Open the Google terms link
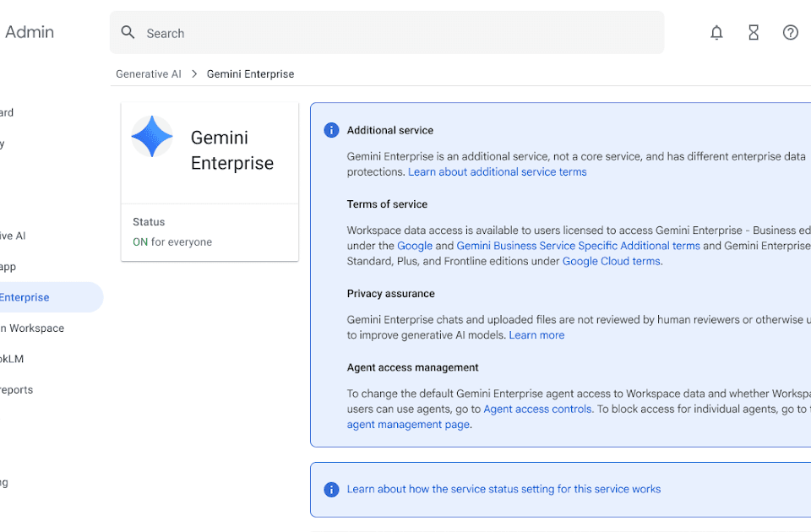 (415, 246)
